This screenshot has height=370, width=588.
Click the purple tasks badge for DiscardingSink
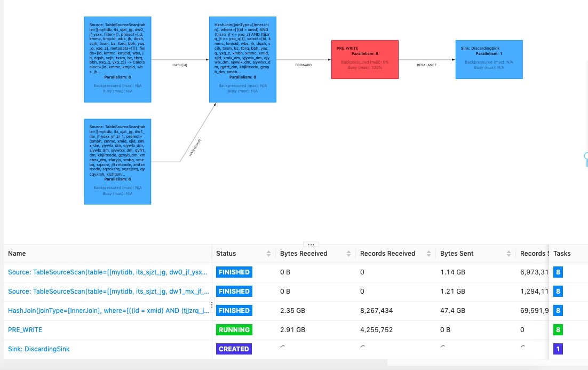tap(558, 349)
